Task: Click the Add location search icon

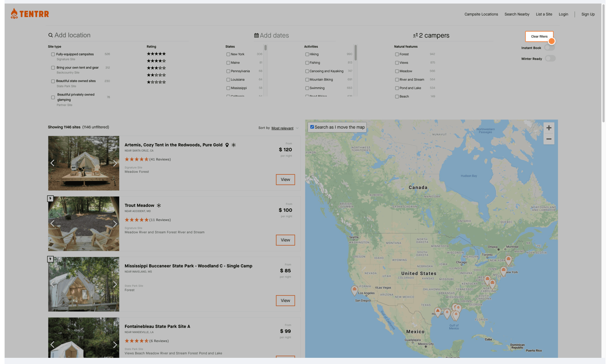Action: (x=50, y=35)
